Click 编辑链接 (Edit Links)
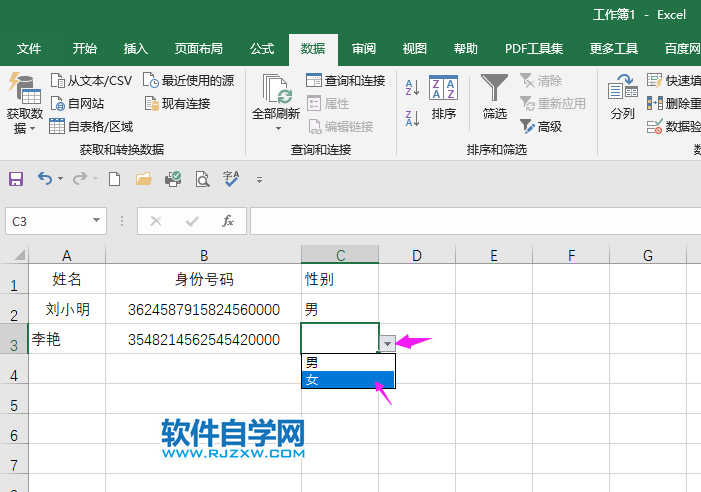The width and height of the screenshot is (701, 492). tap(341, 126)
